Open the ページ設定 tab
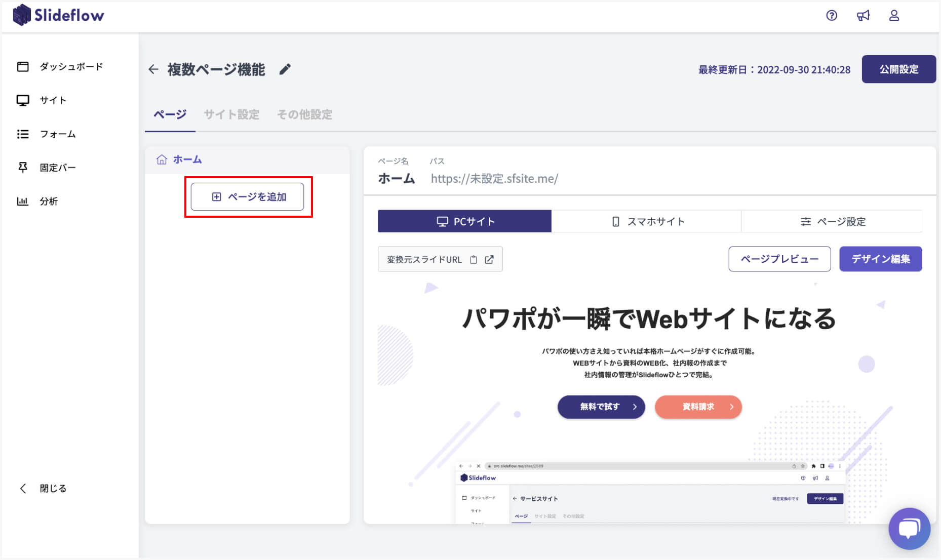 832,221
